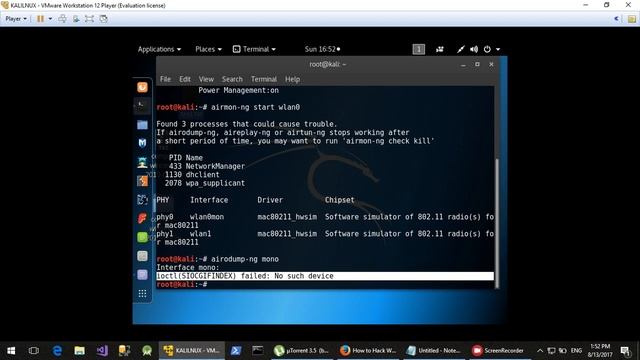Open the terminal View menu

206,79
